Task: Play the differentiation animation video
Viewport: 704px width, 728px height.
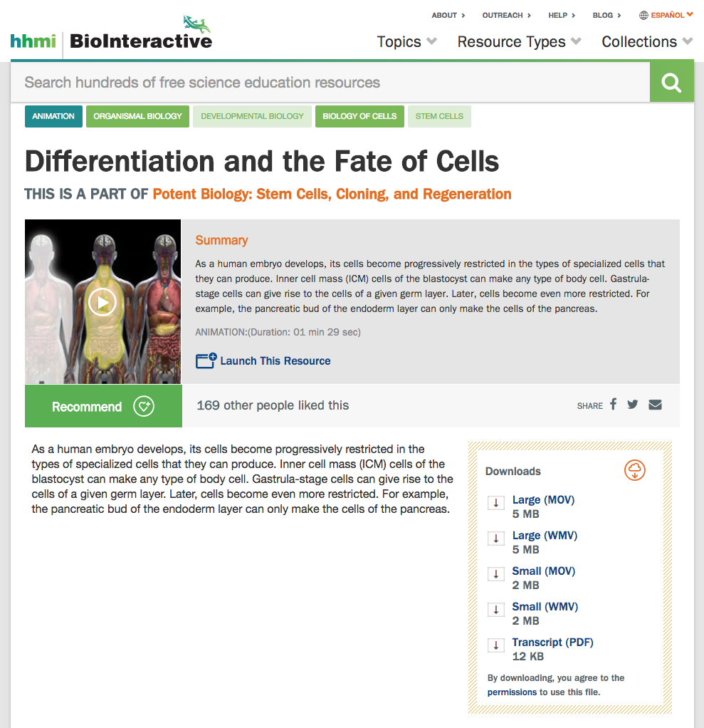Action: (x=103, y=301)
